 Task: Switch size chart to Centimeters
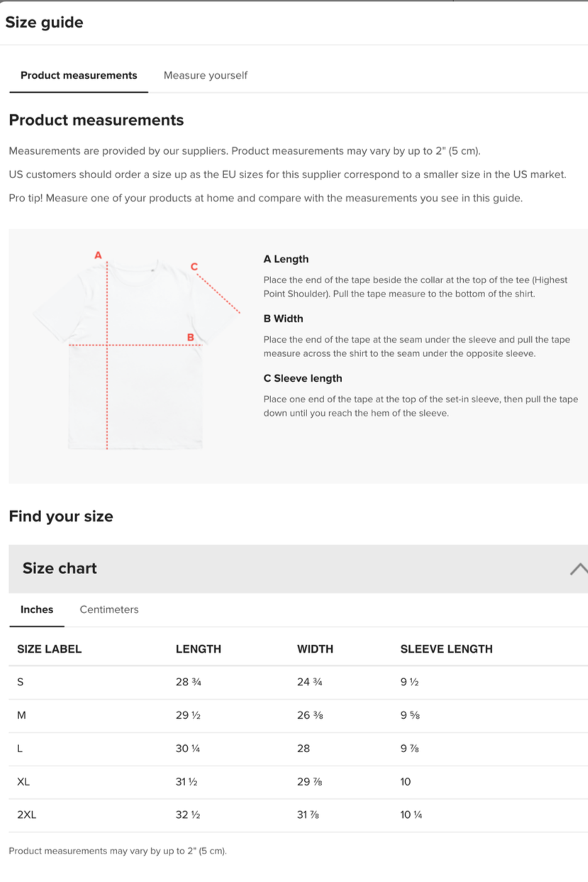109,610
